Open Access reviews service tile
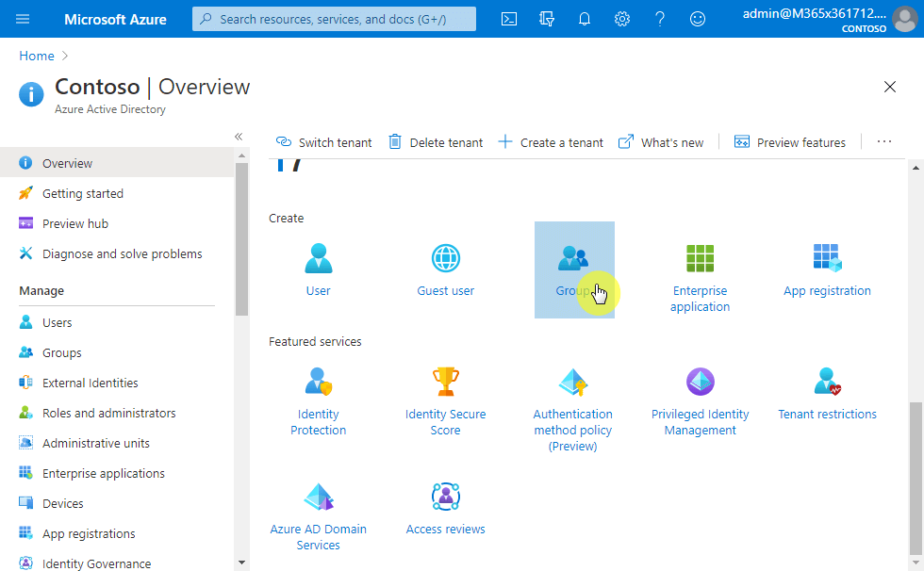Screen dimensions: 924x571 click(445, 509)
